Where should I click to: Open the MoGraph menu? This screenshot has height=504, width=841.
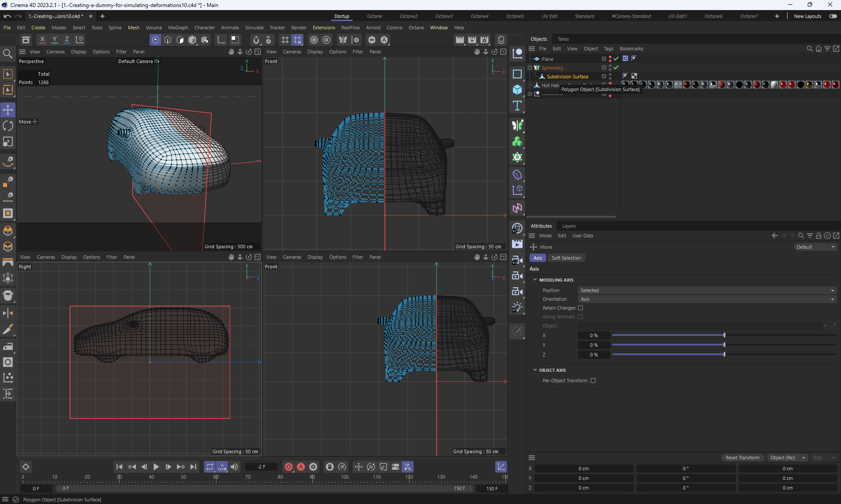(178, 28)
